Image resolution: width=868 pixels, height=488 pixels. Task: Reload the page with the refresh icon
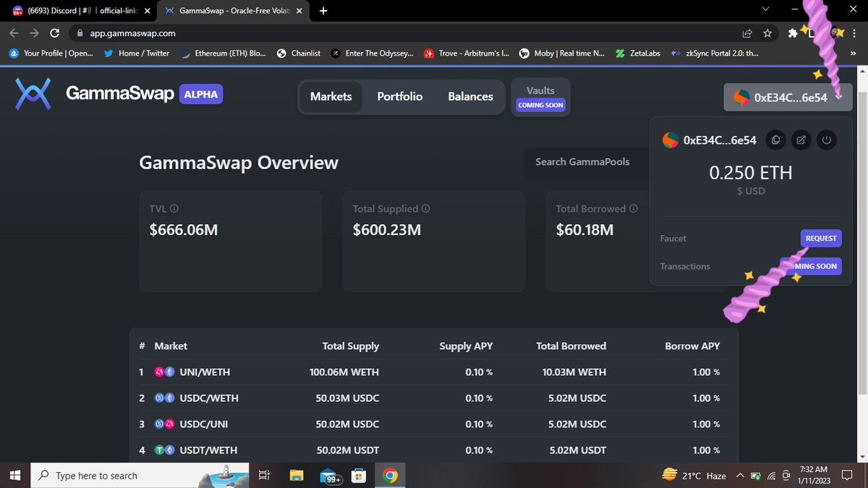click(x=54, y=33)
